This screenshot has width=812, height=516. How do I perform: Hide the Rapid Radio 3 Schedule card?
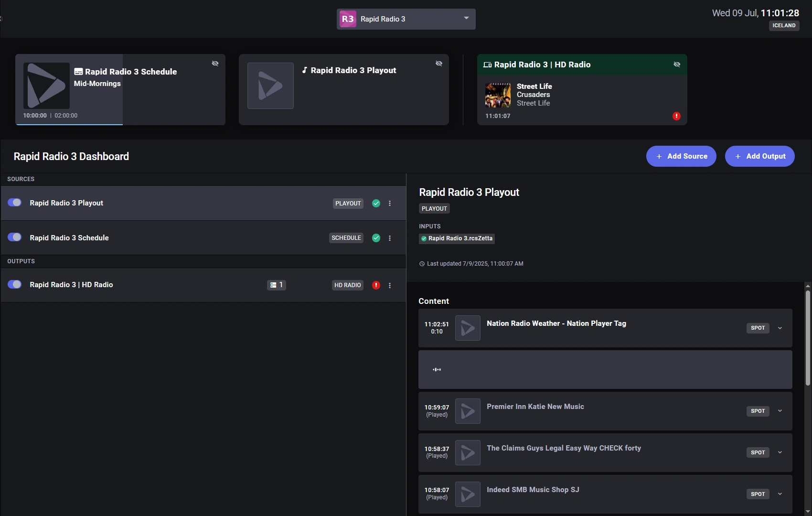pyautogui.click(x=215, y=64)
